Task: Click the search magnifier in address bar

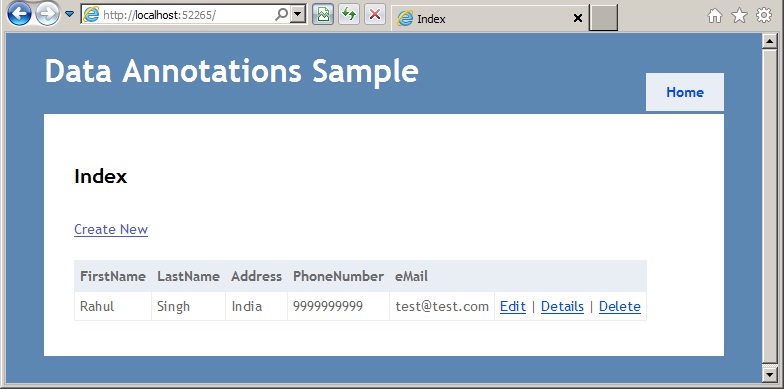Action: [x=282, y=15]
